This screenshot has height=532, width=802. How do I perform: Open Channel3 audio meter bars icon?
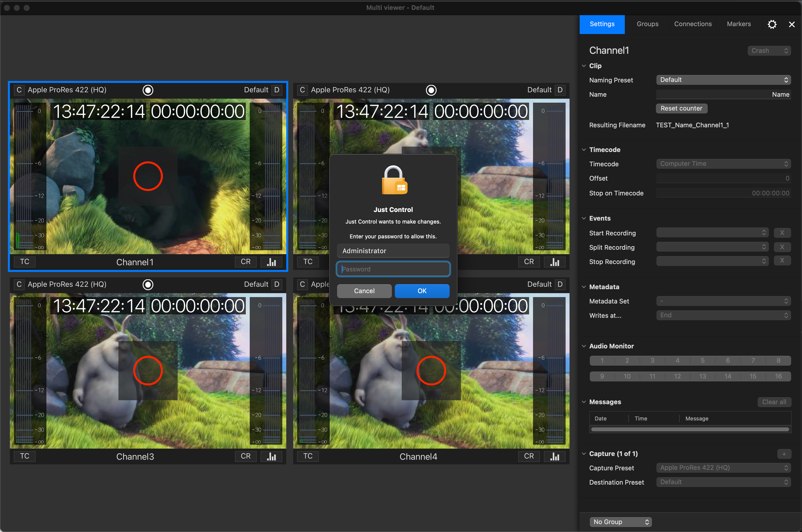[271, 456]
